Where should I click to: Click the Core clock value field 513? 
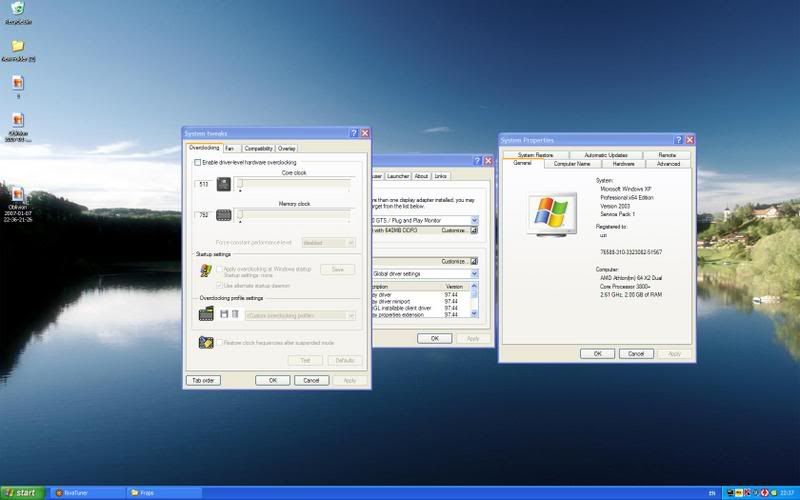(x=204, y=184)
